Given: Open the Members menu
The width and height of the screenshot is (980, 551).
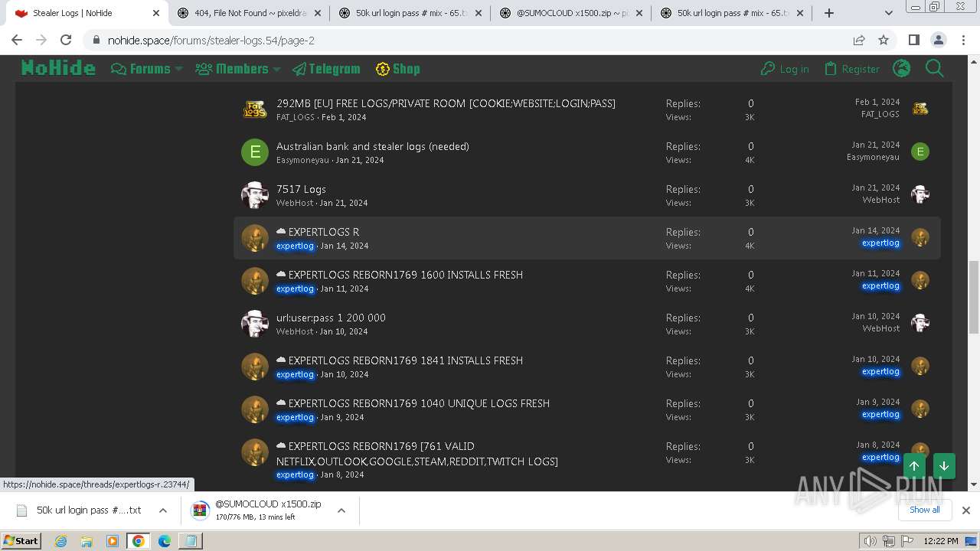Looking at the screenshot, I should [x=233, y=69].
